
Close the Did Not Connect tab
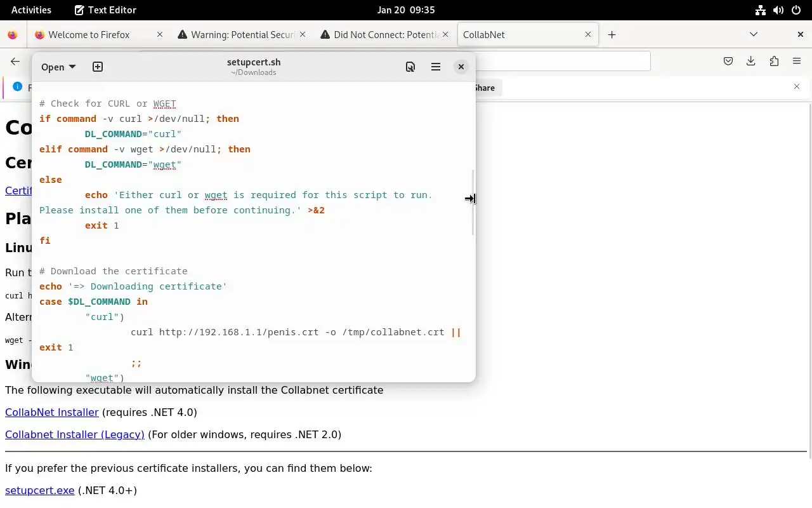point(445,35)
